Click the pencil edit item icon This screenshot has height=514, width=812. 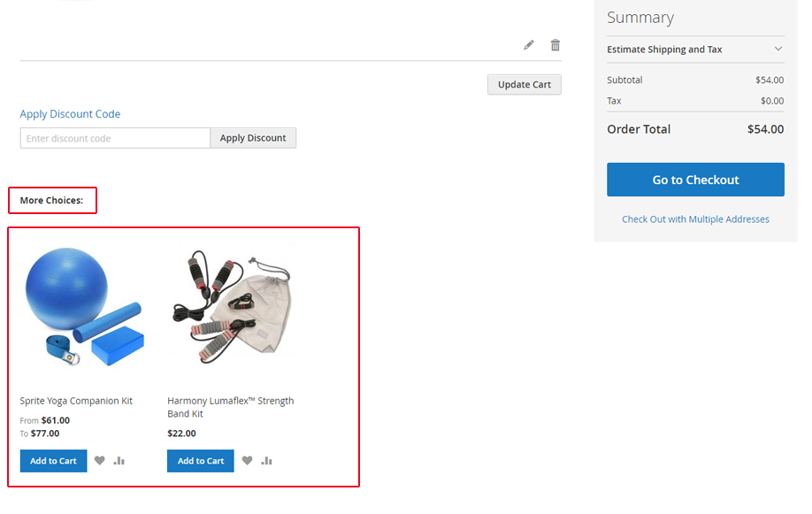tap(528, 45)
